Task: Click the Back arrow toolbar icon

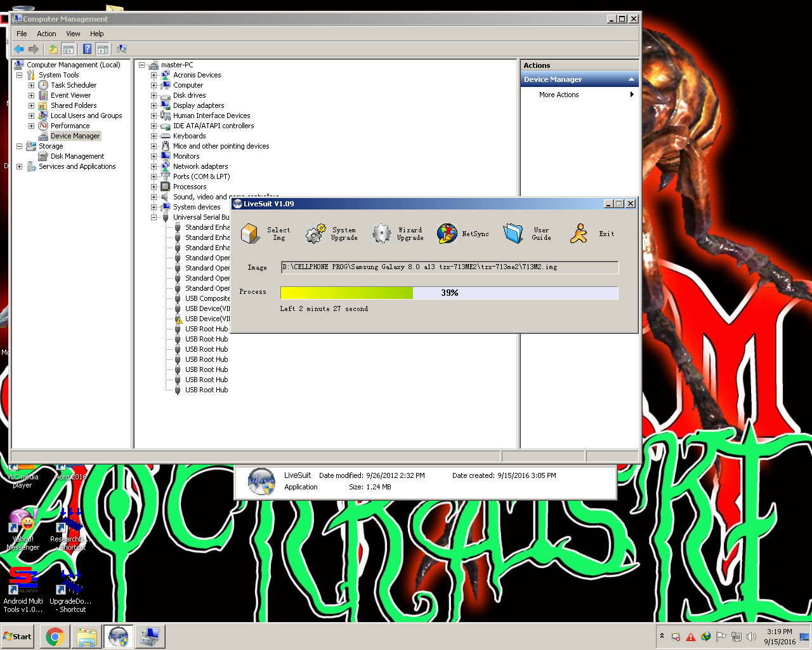Action: 19,49
